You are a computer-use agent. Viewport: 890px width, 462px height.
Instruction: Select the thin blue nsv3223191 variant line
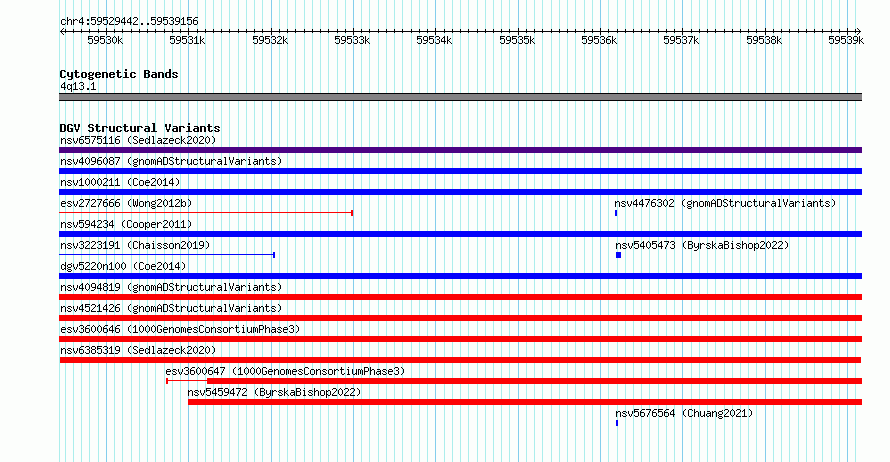167,255
